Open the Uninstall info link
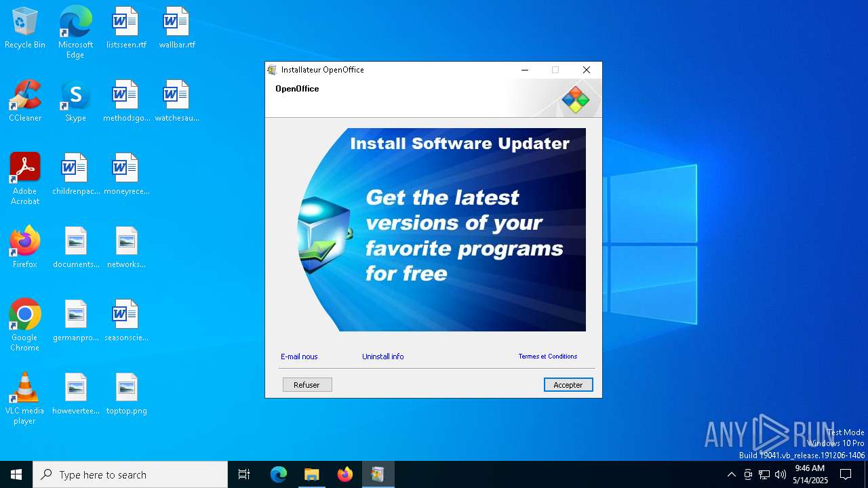Viewport: 868px width, 488px height. click(383, 357)
